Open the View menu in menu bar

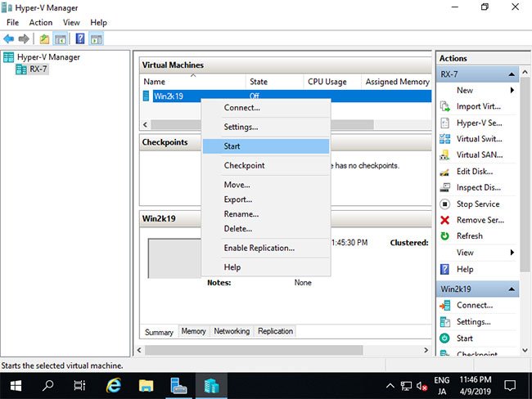click(x=71, y=22)
